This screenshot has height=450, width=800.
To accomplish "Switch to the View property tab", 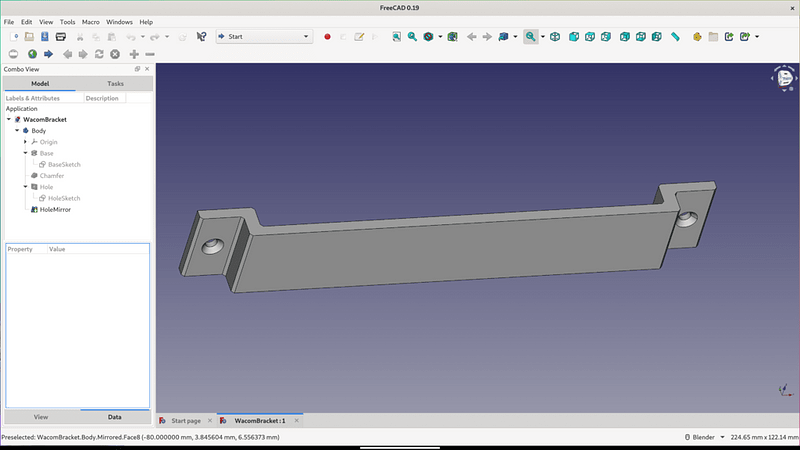I will [41, 417].
